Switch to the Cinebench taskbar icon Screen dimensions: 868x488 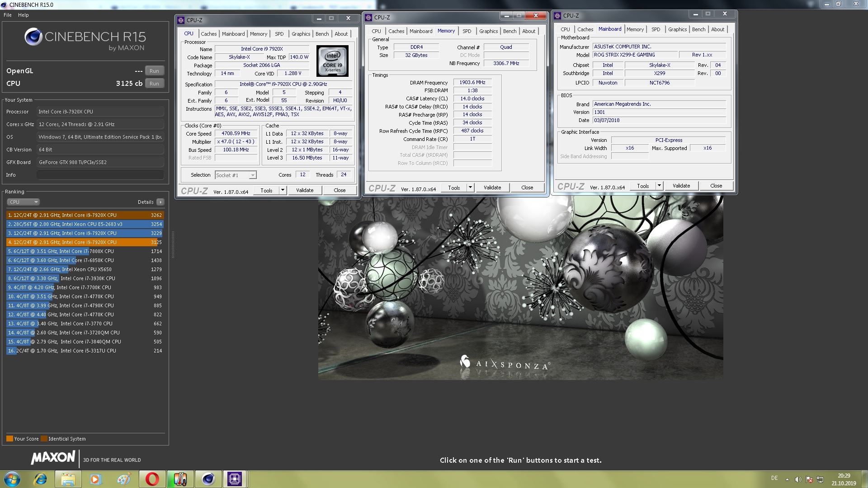tap(208, 479)
